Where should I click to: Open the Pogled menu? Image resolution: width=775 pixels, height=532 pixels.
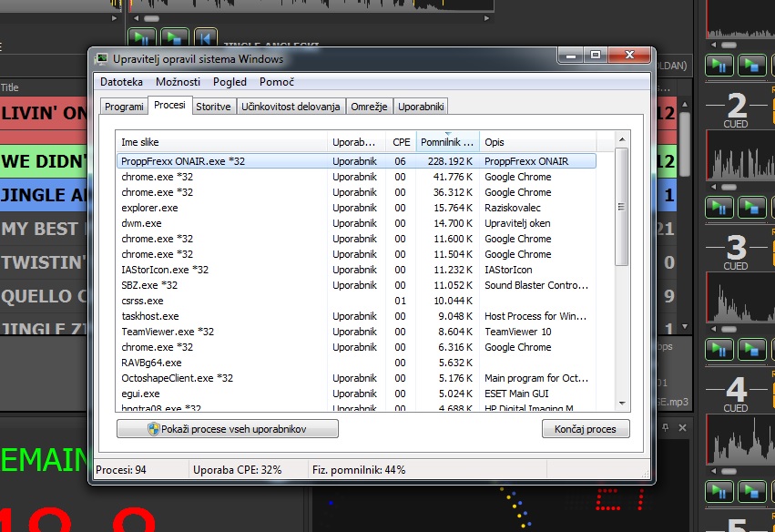coord(229,82)
